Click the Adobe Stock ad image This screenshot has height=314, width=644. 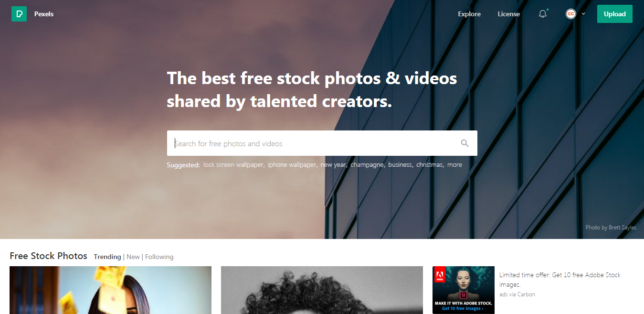(x=464, y=290)
